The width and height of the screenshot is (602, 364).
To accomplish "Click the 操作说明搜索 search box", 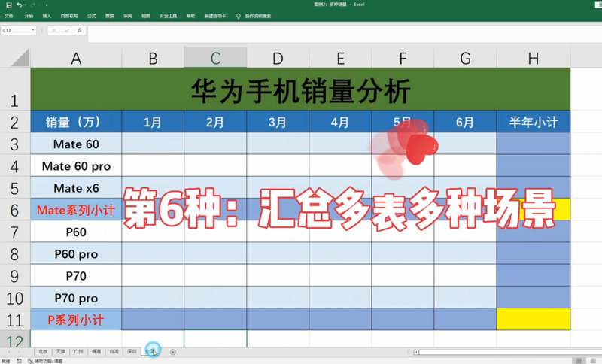I will [x=258, y=16].
